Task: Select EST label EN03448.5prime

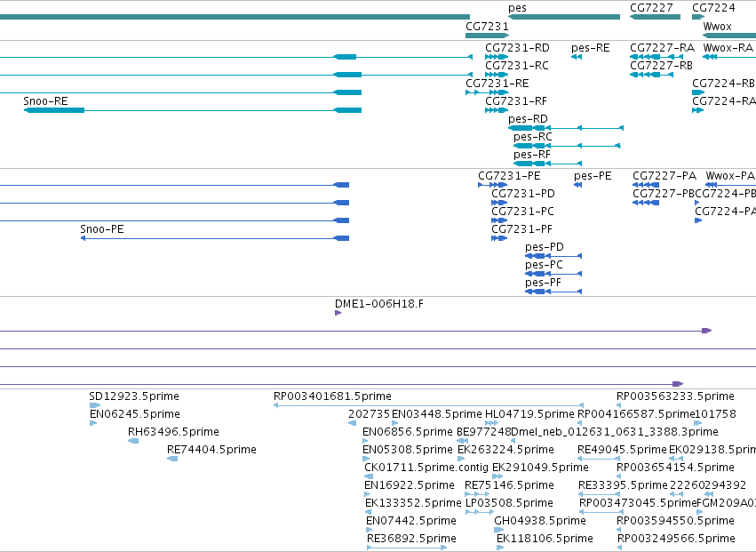Action: [437, 414]
